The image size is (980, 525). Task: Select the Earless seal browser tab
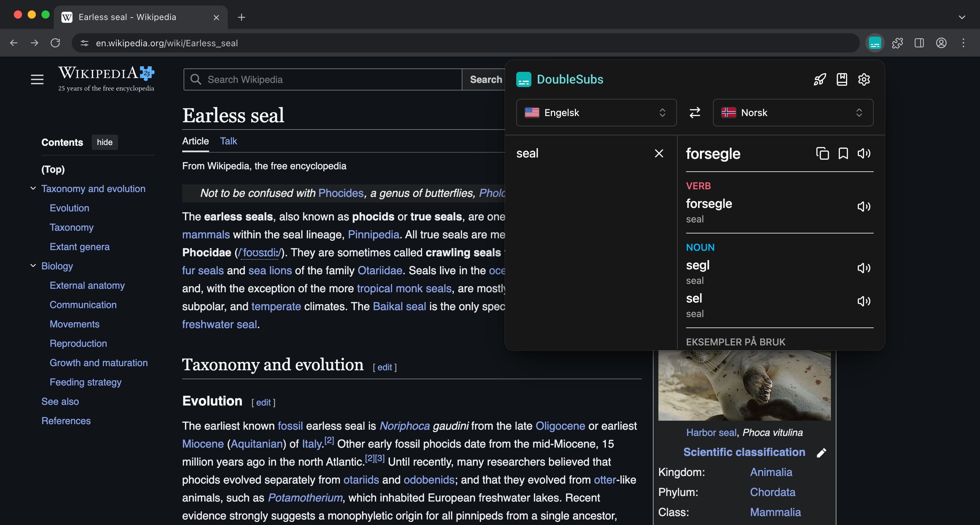point(141,17)
